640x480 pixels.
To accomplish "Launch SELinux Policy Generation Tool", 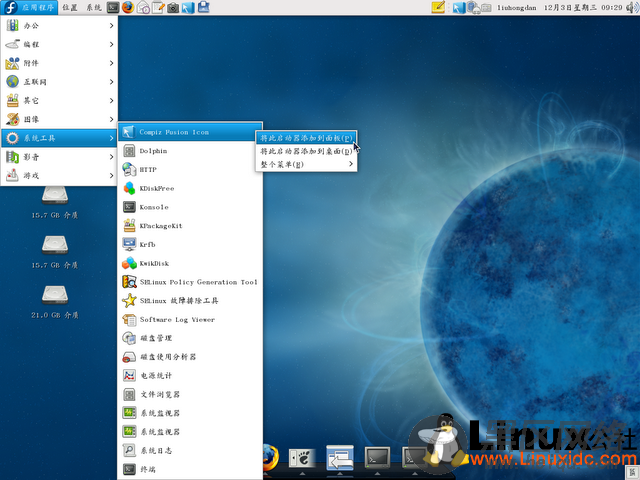I will (190, 282).
